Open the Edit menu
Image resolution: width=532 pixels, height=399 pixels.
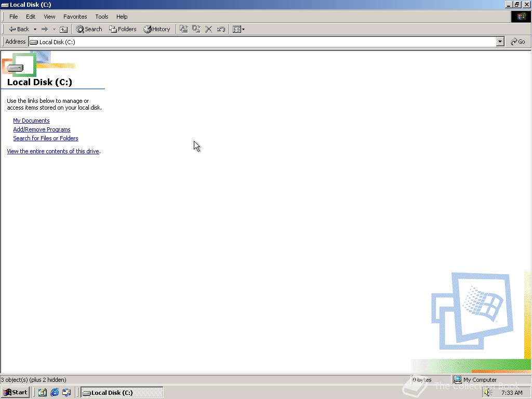click(x=31, y=17)
